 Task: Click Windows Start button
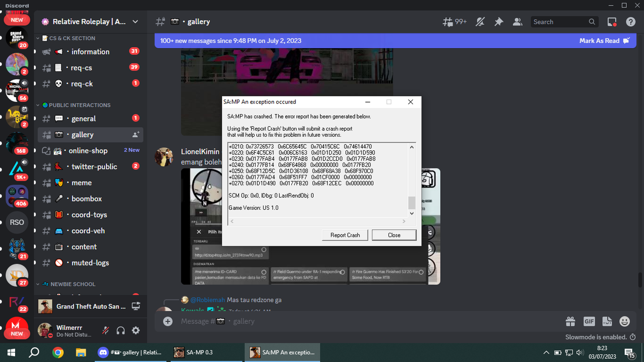(x=11, y=352)
